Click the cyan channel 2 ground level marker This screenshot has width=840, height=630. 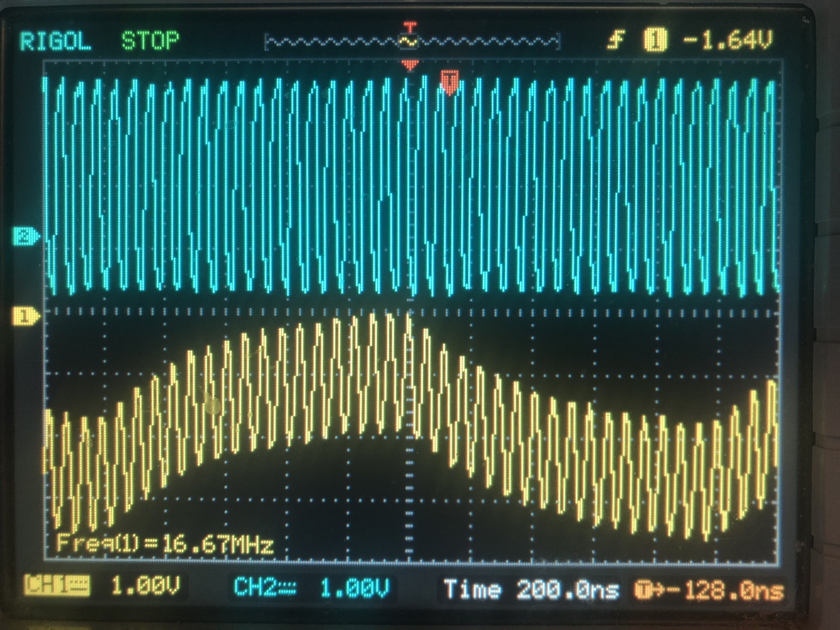(26, 237)
